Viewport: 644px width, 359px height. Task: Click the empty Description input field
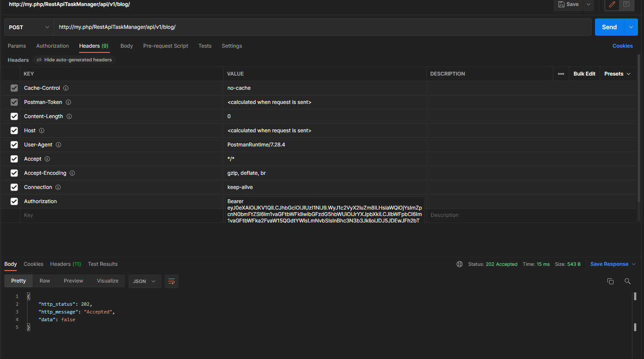531,215
